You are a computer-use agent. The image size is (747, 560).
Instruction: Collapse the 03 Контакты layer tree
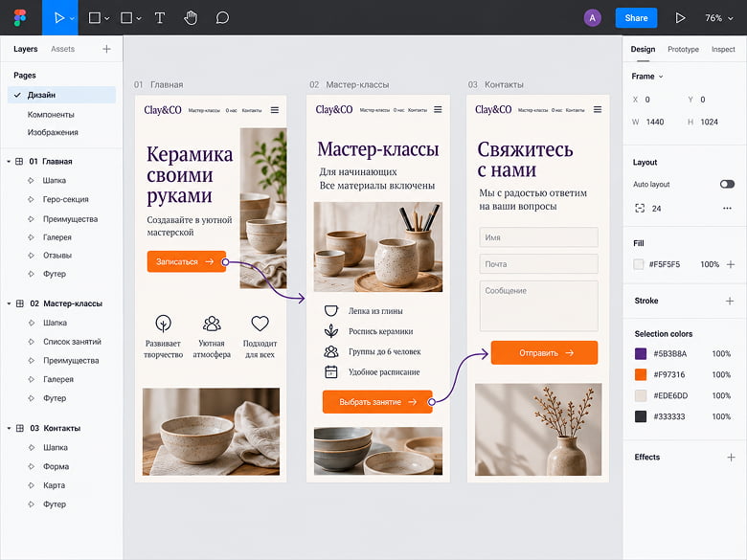(x=9, y=428)
